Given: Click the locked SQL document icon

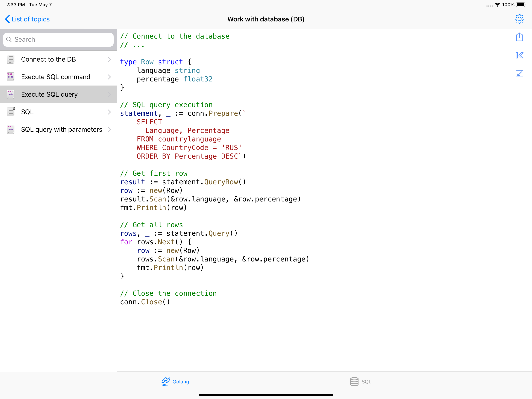Looking at the screenshot, I should 11,112.
